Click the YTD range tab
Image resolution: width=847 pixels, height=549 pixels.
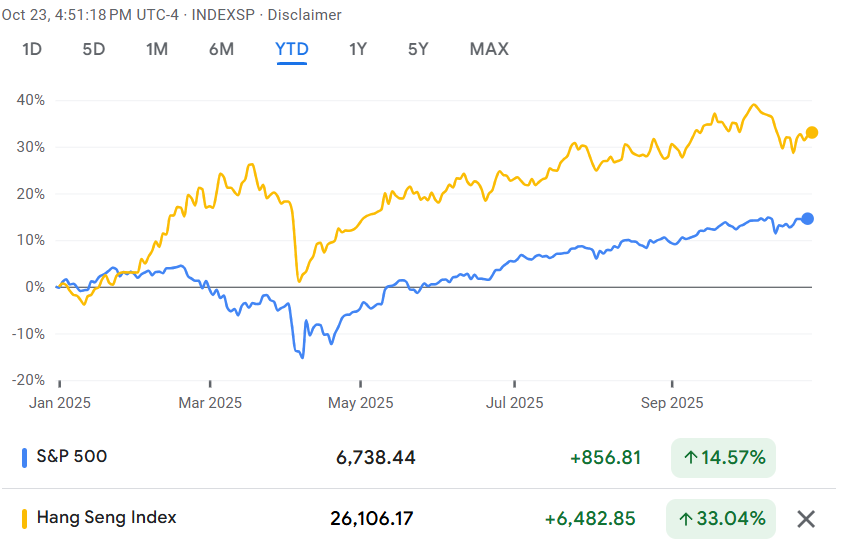pyautogui.click(x=292, y=49)
